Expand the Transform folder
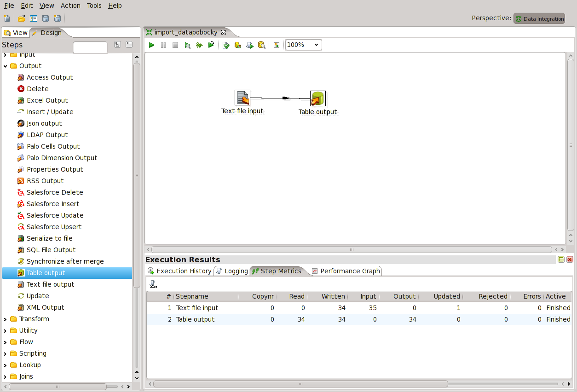 click(x=5, y=319)
